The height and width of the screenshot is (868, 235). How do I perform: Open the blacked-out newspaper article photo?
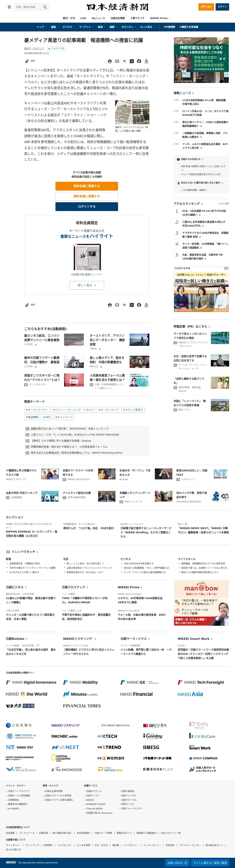pyautogui.click(x=132, y=112)
